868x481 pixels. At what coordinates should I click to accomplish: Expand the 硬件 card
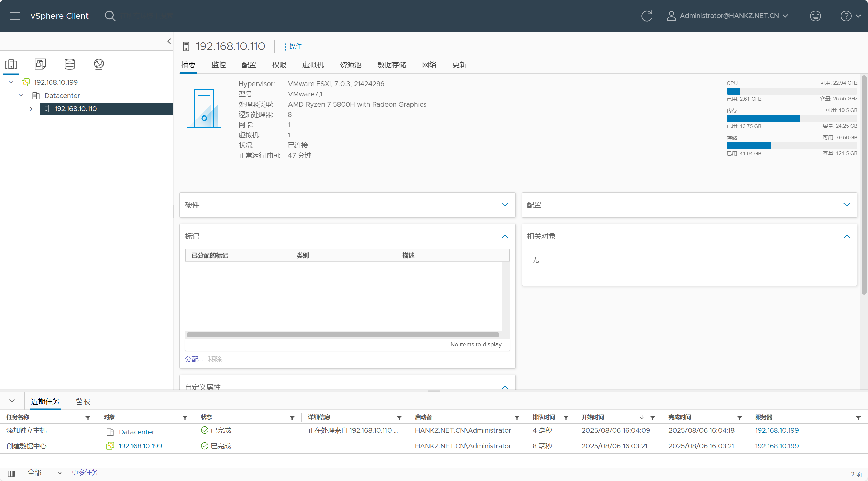click(505, 205)
